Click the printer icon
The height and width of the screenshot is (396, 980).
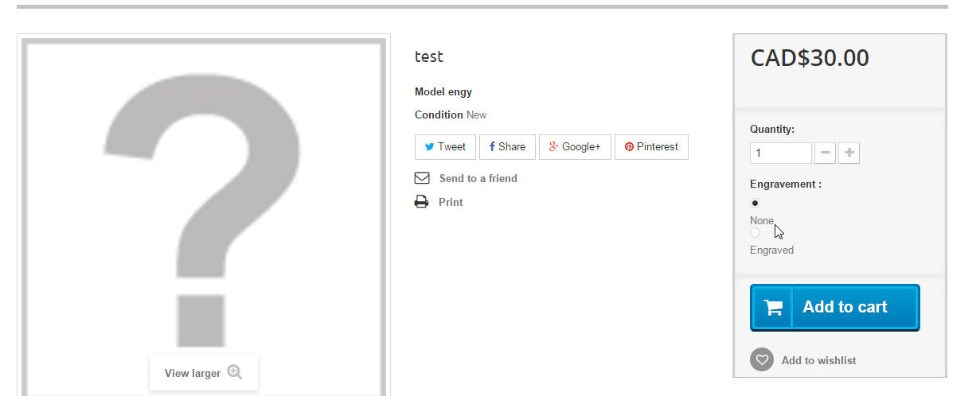(422, 202)
